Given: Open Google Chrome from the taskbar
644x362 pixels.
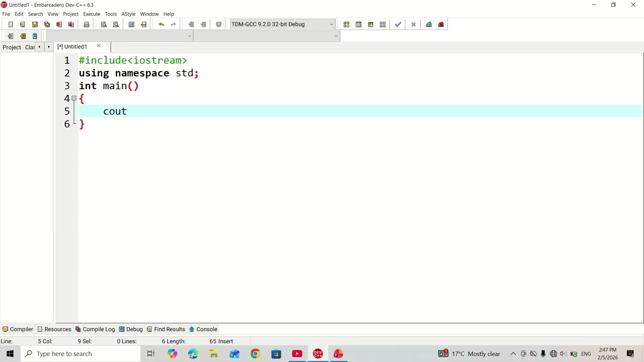Looking at the screenshot, I should point(256,353).
